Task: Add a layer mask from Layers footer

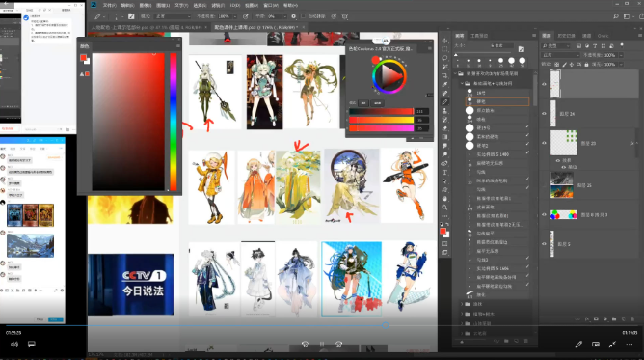Action: click(597, 318)
